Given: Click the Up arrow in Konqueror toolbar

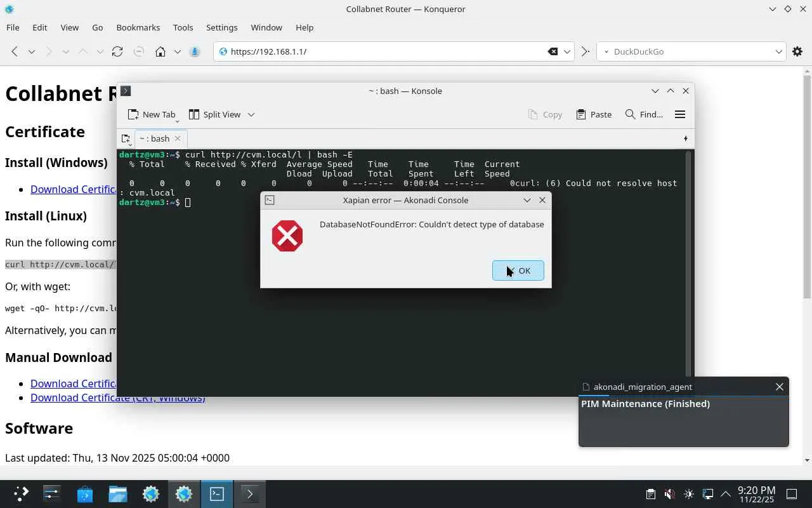Looking at the screenshot, I should point(83,51).
